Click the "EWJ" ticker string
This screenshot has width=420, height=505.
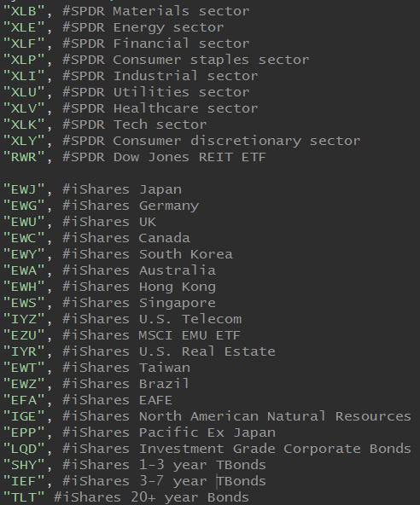point(24,189)
